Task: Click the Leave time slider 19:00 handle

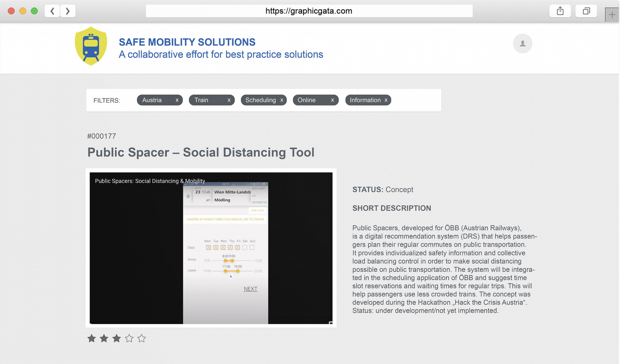Action: click(238, 271)
